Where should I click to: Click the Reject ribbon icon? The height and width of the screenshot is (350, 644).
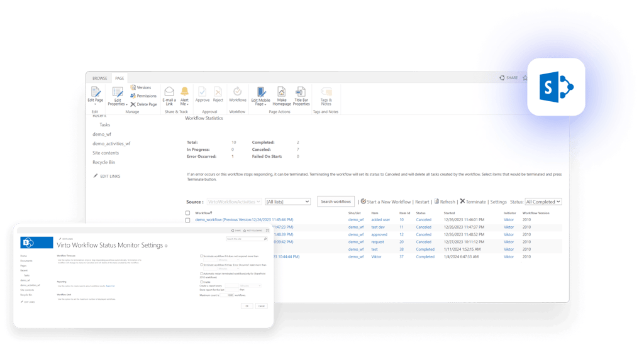(x=218, y=92)
